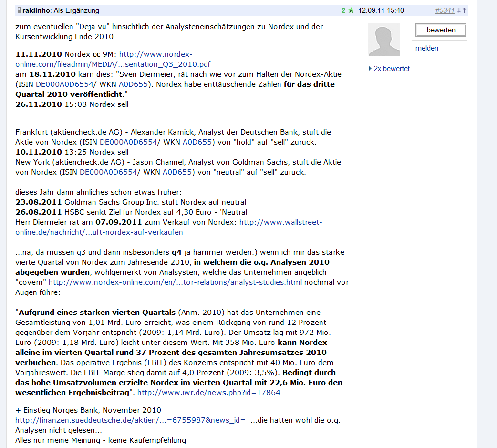Image resolution: width=497 pixels, height=448 pixels.
Task: Open the ISIN DE000A0D6554 link in the Diermeier quote
Action: 64,84
